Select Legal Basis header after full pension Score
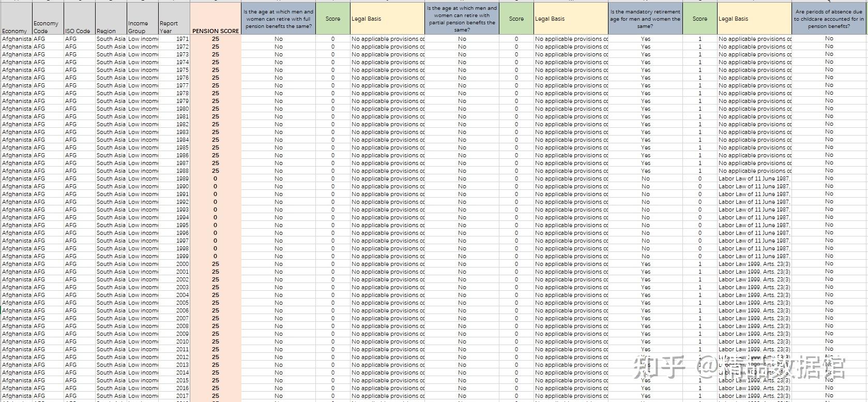 (388, 19)
